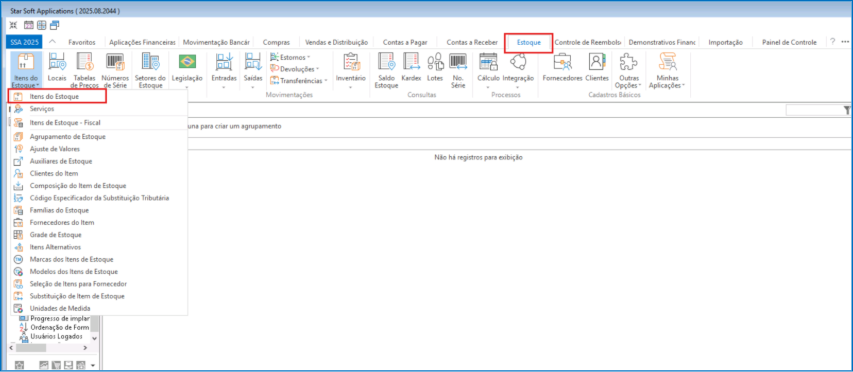Open Tabelas de Preços in the ribbon

coord(84,69)
